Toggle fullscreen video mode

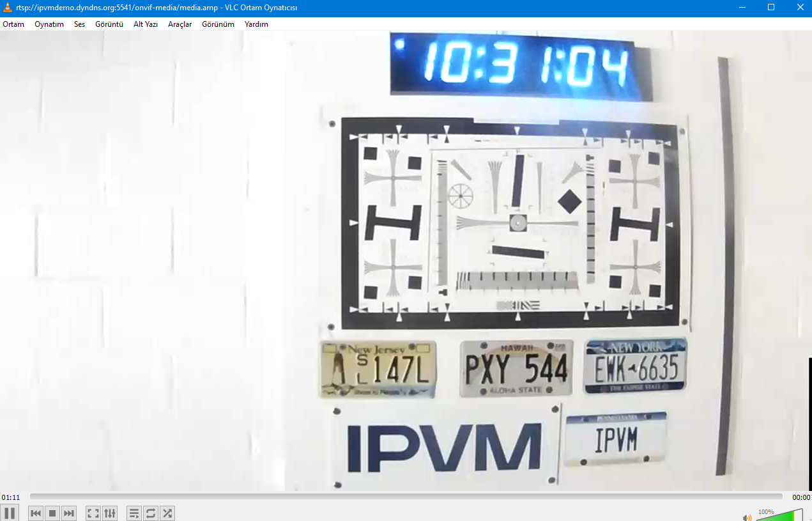[x=93, y=513]
